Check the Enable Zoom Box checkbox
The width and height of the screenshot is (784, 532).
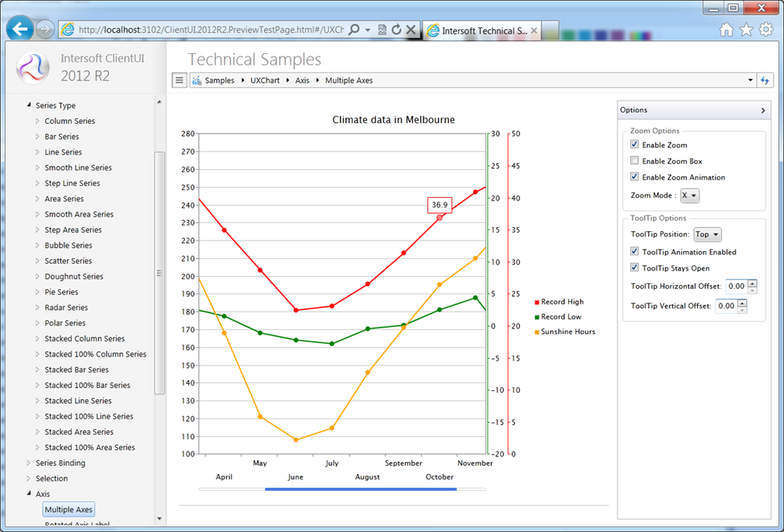(634, 160)
